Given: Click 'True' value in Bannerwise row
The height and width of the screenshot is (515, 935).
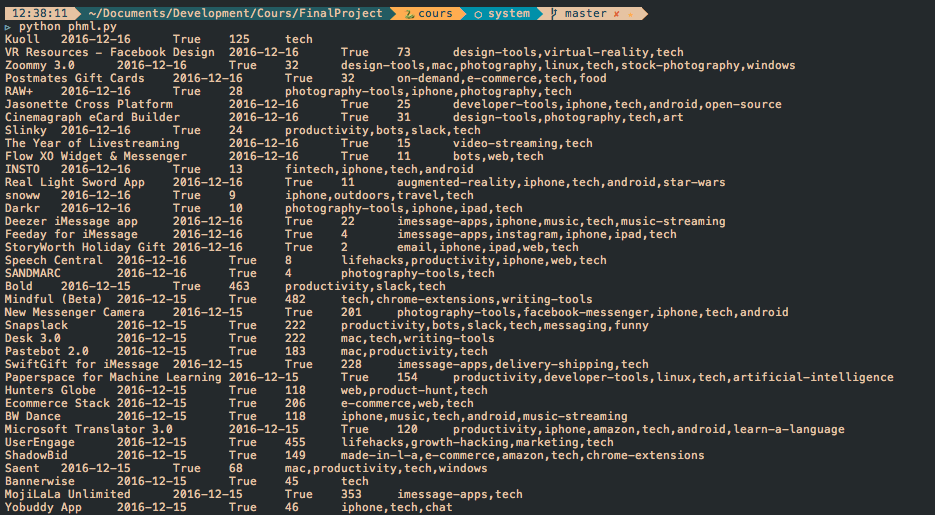Looking at the screenshot, I should click(x=243, y=482).
